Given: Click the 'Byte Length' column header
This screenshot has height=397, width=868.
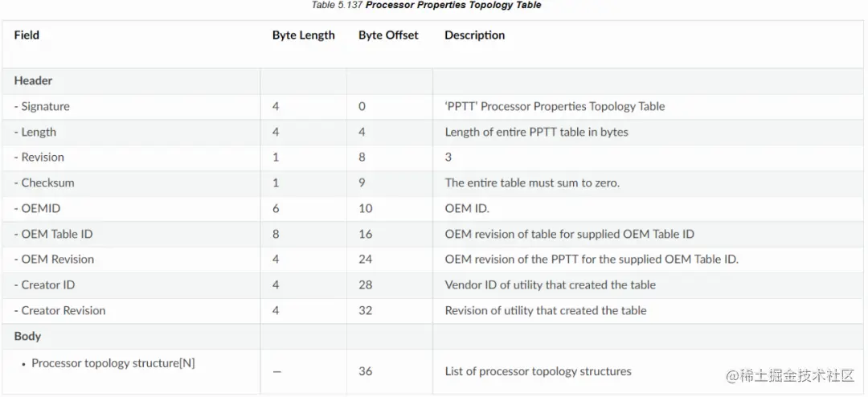Looking at the screenshot, I should (303, 35).
